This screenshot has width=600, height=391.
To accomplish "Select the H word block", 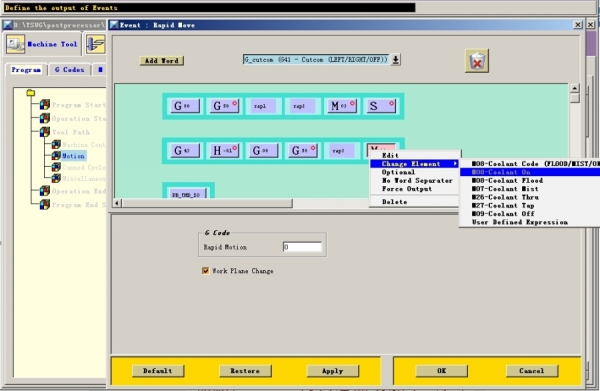I will tap(224, 150).
